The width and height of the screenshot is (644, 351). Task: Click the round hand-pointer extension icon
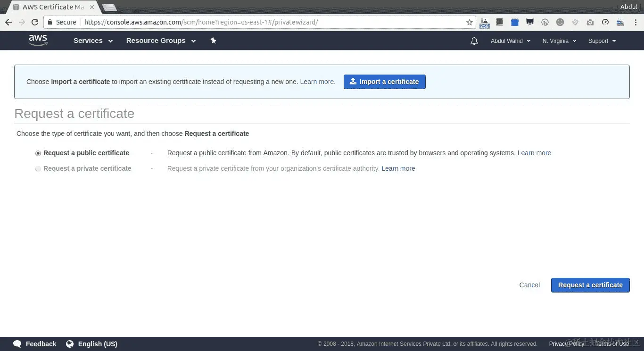[x=545, y=22]
